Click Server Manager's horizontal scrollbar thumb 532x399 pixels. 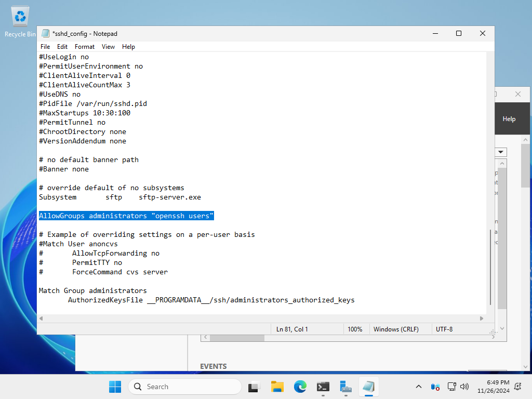[x=237, y=338]
